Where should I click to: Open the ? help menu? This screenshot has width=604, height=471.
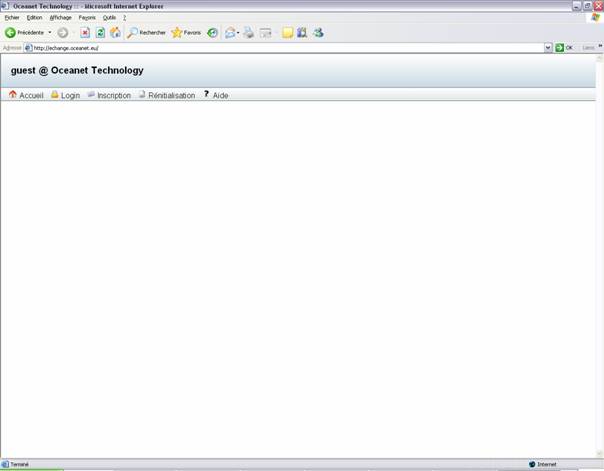pos(124,18)
